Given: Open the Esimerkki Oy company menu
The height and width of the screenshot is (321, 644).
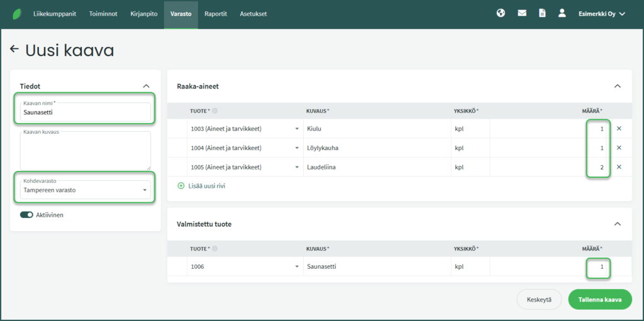Looking at the screenshot, I should pyautogui.click(x=601, y=14).
